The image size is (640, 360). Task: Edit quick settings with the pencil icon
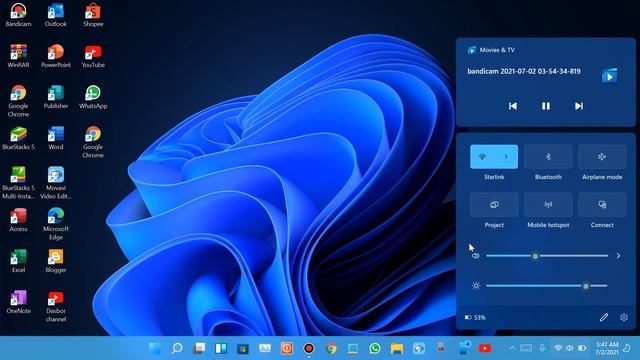tap(604, 317)
